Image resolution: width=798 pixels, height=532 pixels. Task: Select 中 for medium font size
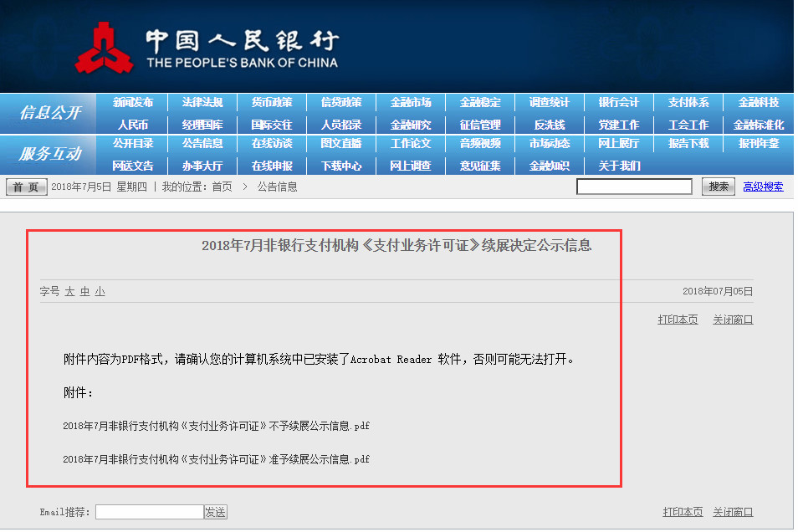click(x=83, y=289)
